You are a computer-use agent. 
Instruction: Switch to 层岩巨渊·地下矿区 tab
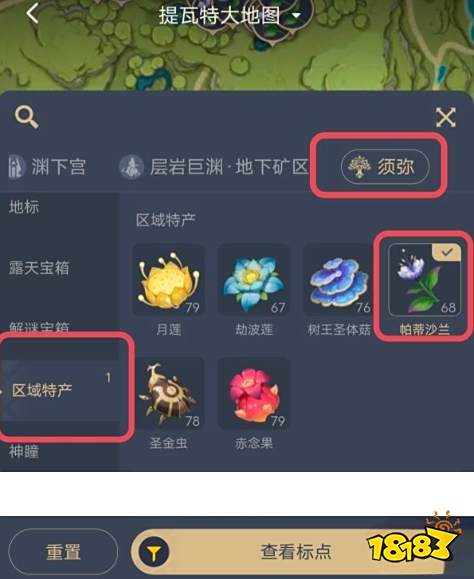[x=214, y=167]
